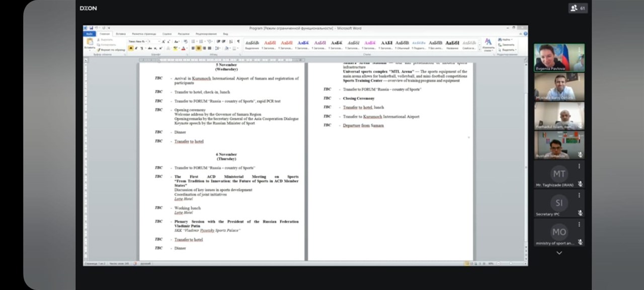Open line spacing dropdown

[218, 48]
